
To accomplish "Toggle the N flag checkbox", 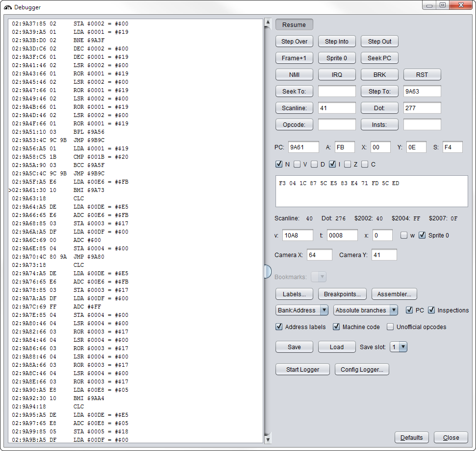I will 279,165.
